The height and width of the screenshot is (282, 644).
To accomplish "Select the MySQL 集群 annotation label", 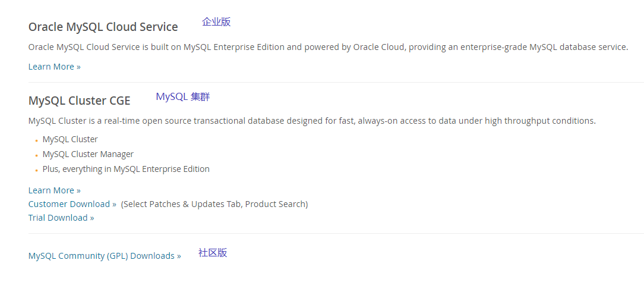I will click(x=183, y=97).
